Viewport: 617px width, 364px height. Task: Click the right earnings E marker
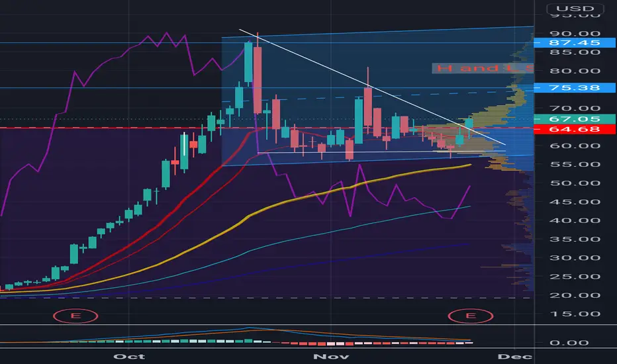point(471,316)
